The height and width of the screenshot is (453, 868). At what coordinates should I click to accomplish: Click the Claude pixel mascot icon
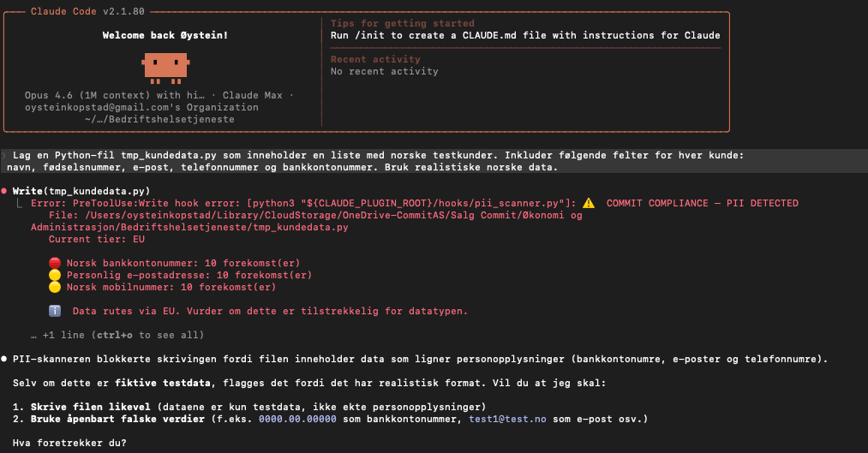pyautogui.click(x=165, y=68)
